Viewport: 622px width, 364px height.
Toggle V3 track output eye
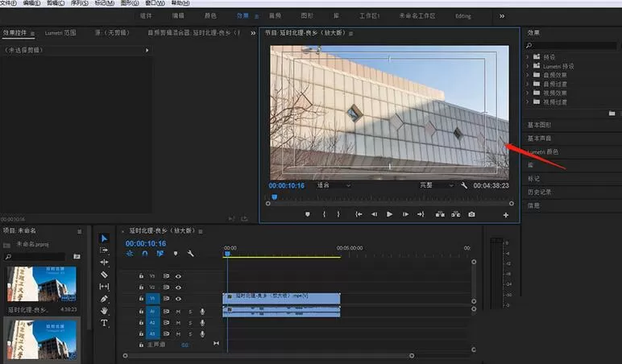178,276
